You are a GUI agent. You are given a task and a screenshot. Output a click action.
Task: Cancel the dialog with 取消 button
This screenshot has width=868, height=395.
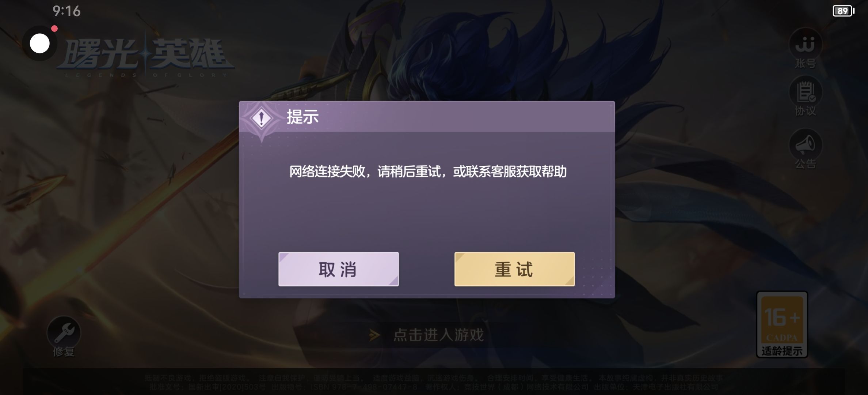pyautogui.click(x=338, y=269)
